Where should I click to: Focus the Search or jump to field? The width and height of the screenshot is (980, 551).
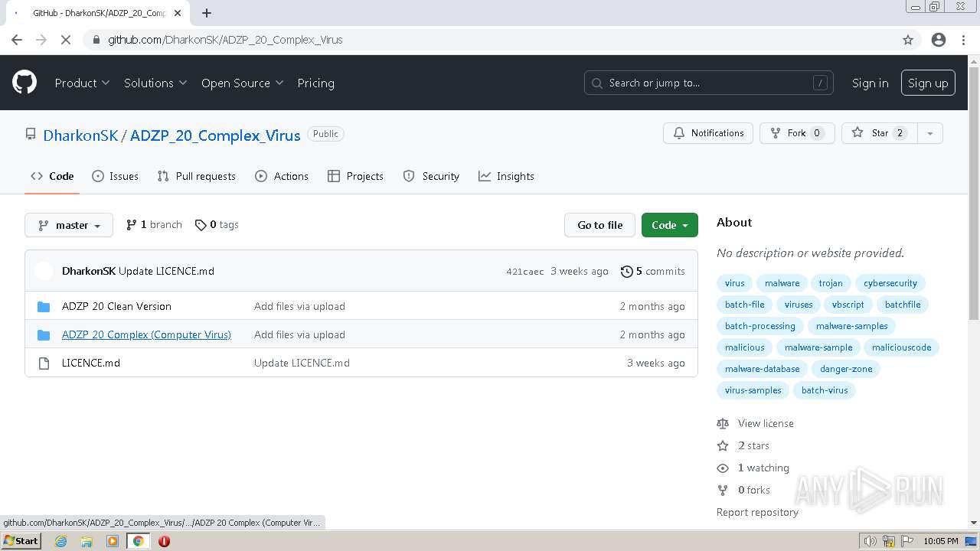(x=709, y=83)
